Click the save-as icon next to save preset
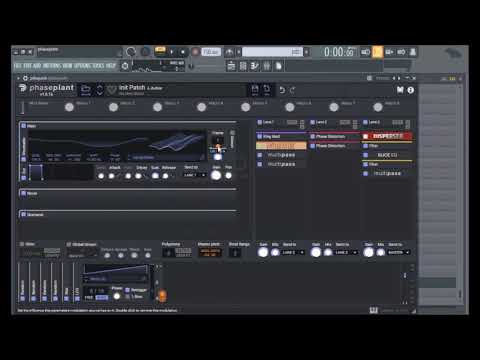The height and width of the screenshot is (360, 480). coord(267,90)
